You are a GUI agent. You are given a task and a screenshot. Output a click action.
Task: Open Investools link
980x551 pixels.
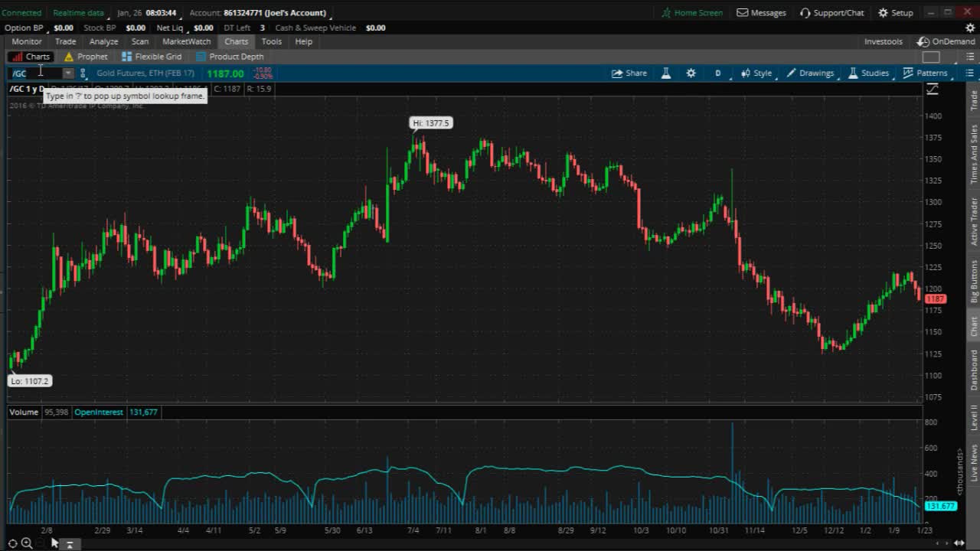(x=884, y=41)
